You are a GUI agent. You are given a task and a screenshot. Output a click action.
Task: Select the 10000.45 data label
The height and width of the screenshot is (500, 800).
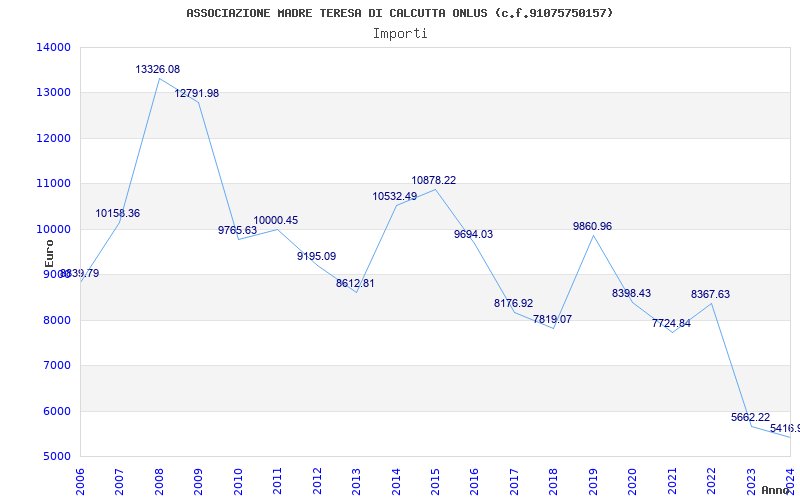276,220
